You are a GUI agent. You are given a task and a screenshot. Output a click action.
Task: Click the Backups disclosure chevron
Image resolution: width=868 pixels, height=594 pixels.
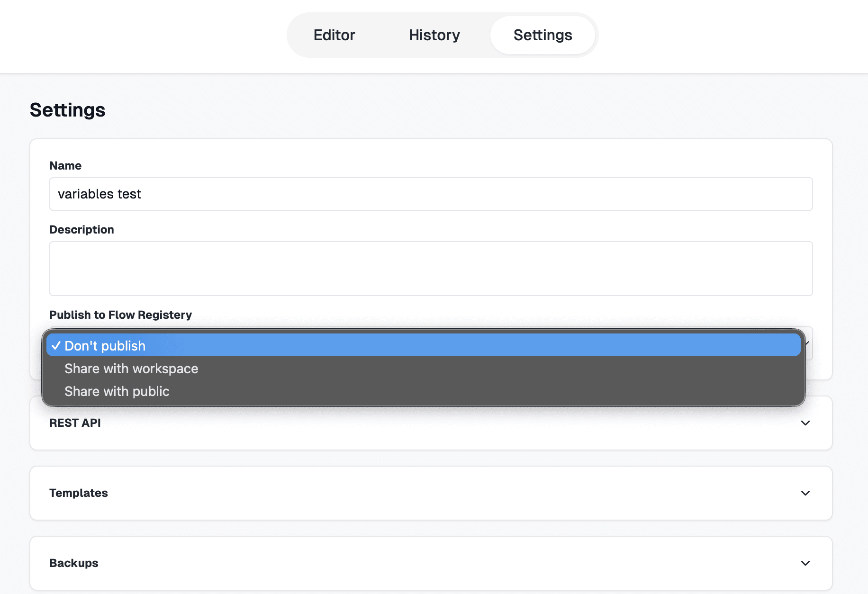(x=805, y=563)
